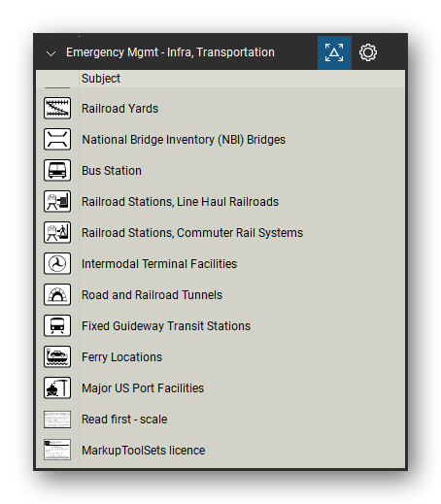
Task: Click 'National Bridge Inventory (NBI) Bridges' label
Action: pyautogui.click(x=184, y=140)
